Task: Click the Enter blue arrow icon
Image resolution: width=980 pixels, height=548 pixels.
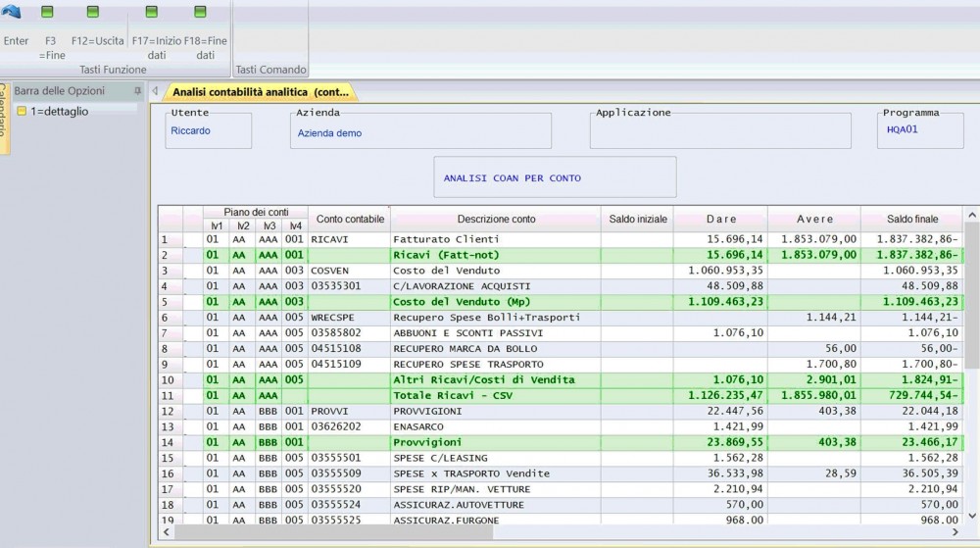Action: click(x=12, y=12)
